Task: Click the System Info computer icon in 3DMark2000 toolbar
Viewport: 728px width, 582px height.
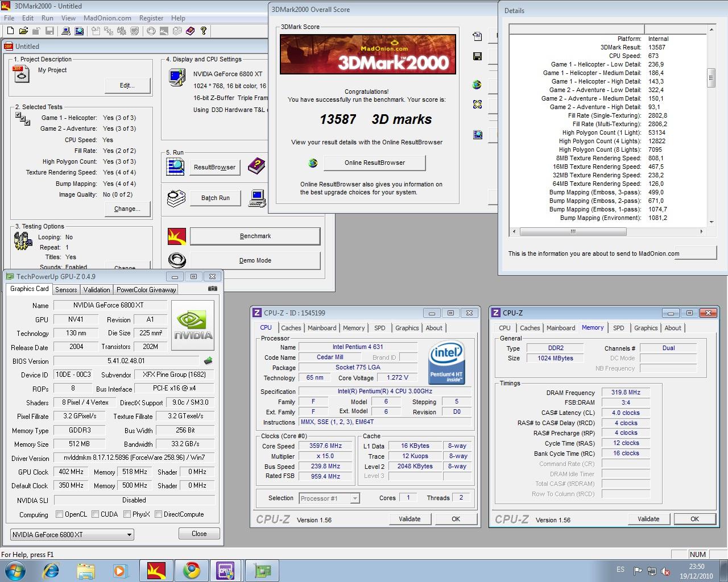Action: tap(65, 31)
